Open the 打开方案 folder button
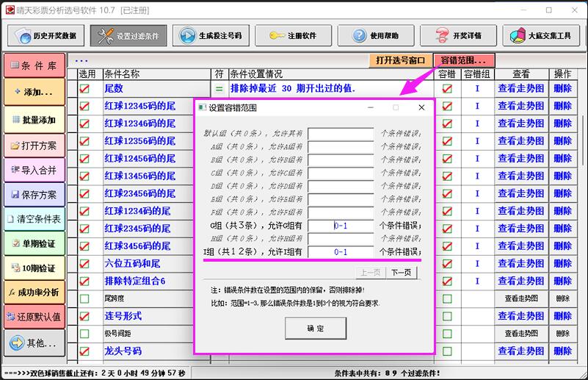Viewport: 588px width, 380px height. coord(34,146)
